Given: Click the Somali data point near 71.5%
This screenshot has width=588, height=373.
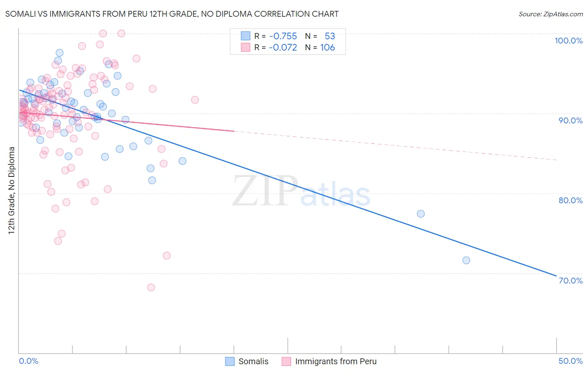Looking at the screenshot, I should click(x=466, y=260).
